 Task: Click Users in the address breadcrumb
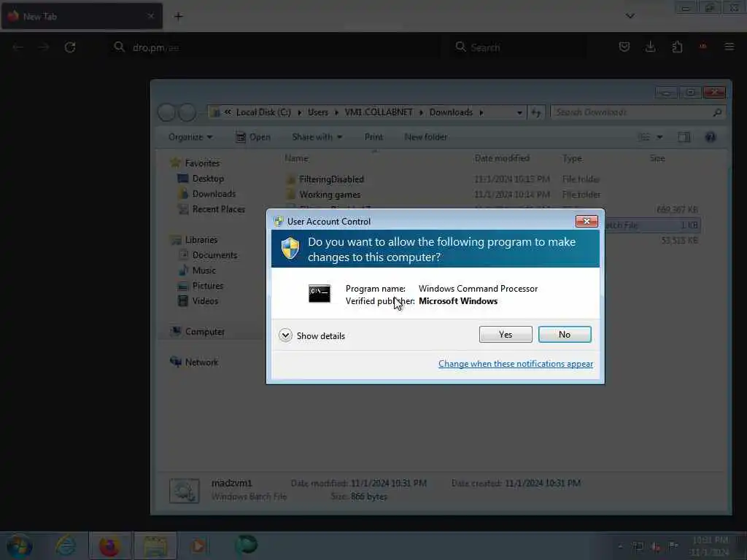pyautogui.click(x=318, y=112)
